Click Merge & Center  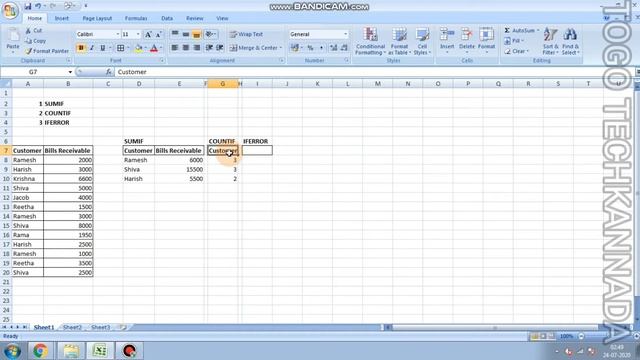coord(256,48)
